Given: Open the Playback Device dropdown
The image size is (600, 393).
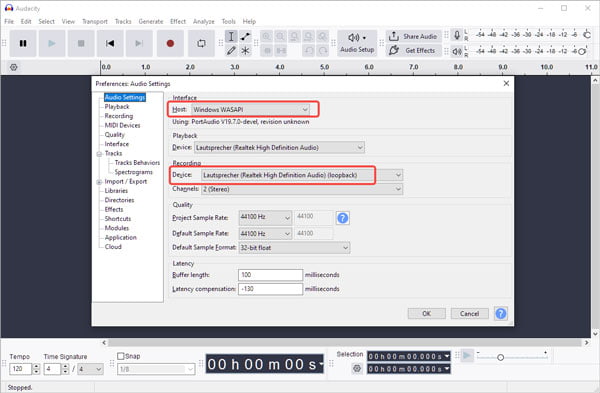Looking at the screenshot, I should 279,147.
